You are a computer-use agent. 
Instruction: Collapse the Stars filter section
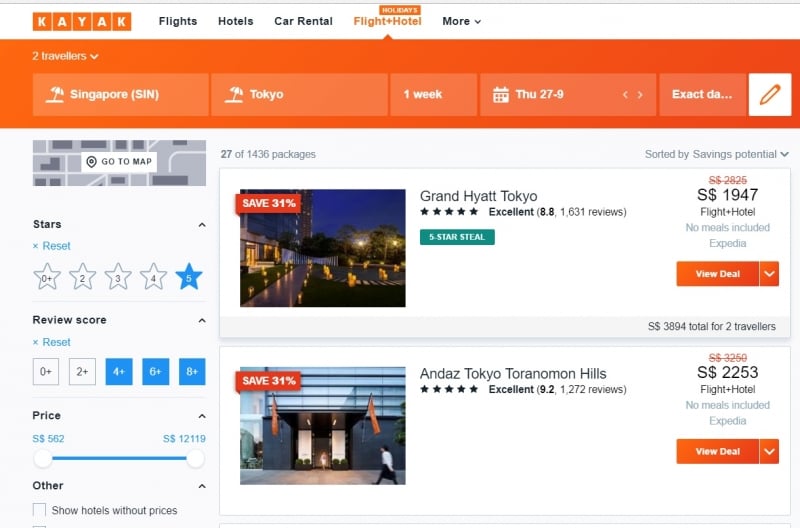tap(202, 225)
